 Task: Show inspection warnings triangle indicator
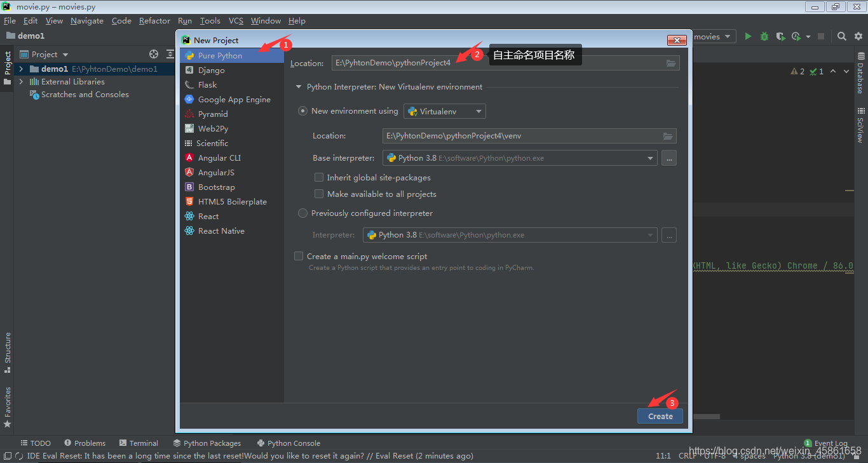pos(797,72)
